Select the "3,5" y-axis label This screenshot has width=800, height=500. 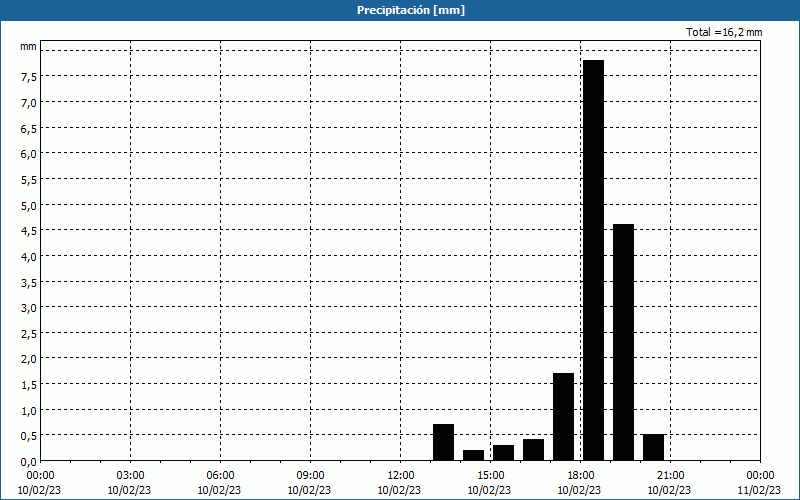(x=29, y=282)
